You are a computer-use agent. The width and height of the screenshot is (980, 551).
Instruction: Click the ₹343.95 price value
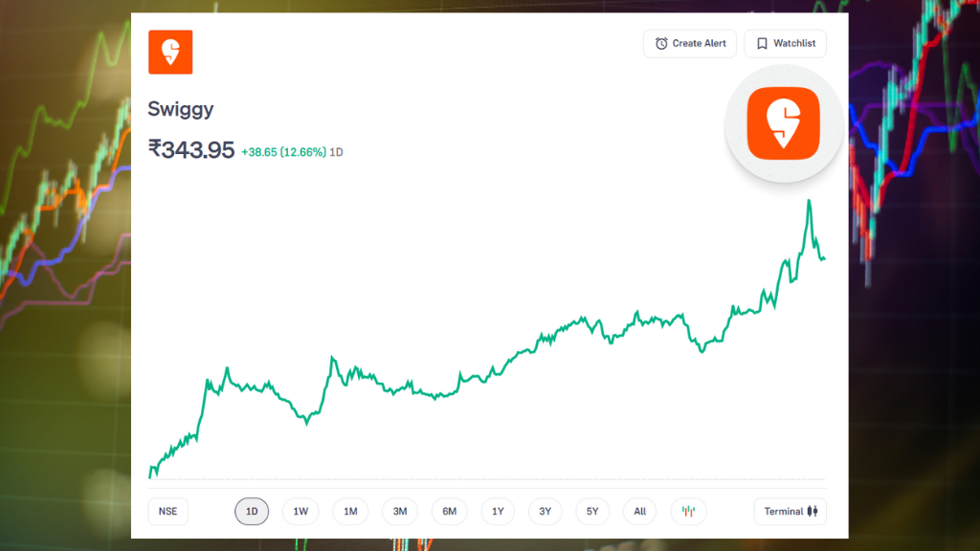tap(191, 150)
